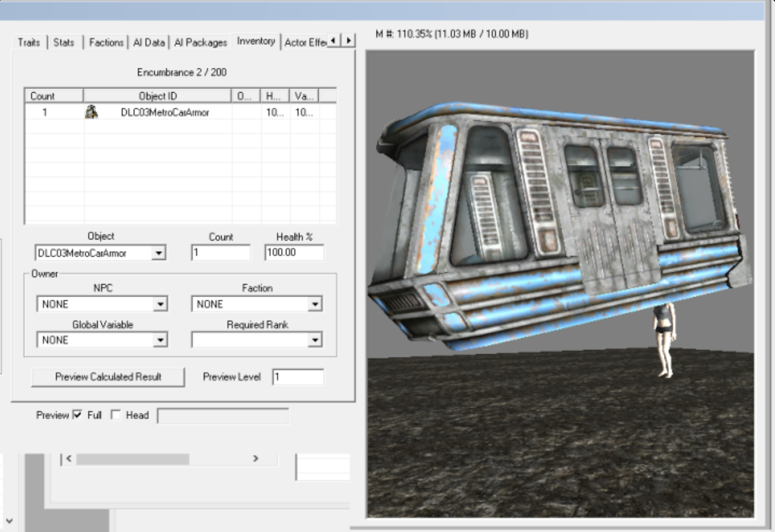Click the armor icon beside DLC03MetroCarArmor
Image resolution: width=775 pixels, height=532 pixels.
point(91,112)
